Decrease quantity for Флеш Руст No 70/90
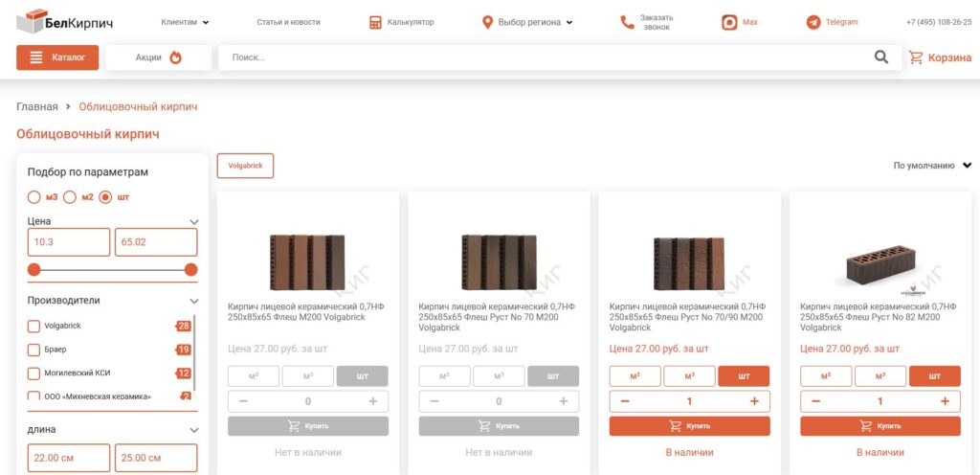Viewport: 980px width, 475px height. click(x=625, y=401)
